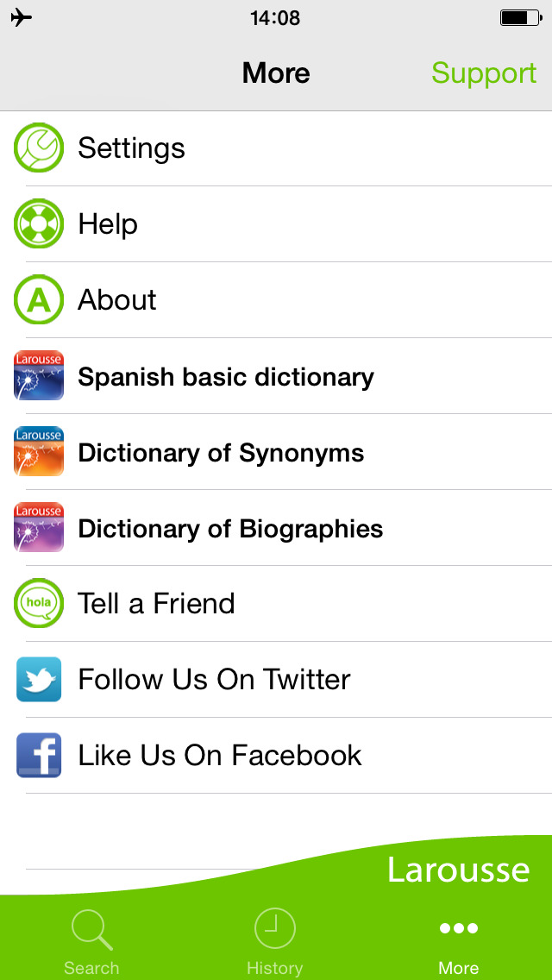Open the Support link
This screenshot has width=552, height=980.
[484, 73]
